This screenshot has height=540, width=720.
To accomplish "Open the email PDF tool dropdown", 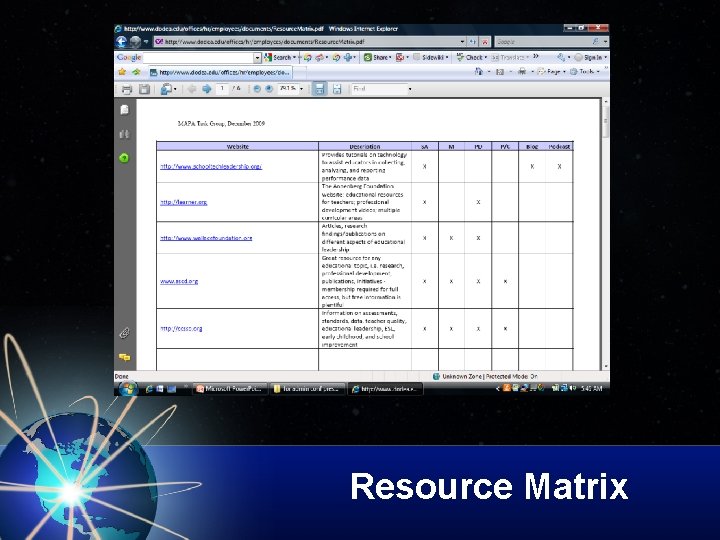I will click(175, 89).
